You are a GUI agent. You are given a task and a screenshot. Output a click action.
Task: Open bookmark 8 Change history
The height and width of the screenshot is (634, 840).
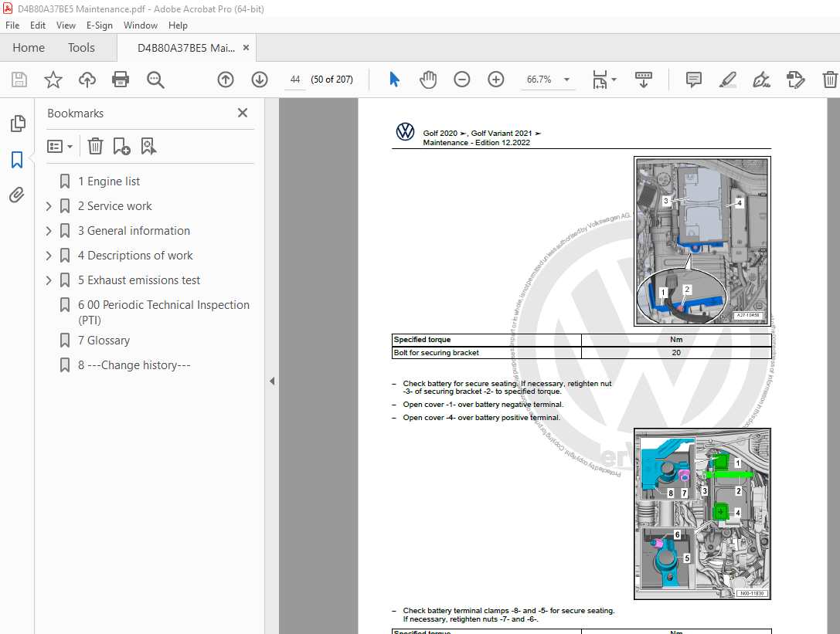(x=134, y=365)
